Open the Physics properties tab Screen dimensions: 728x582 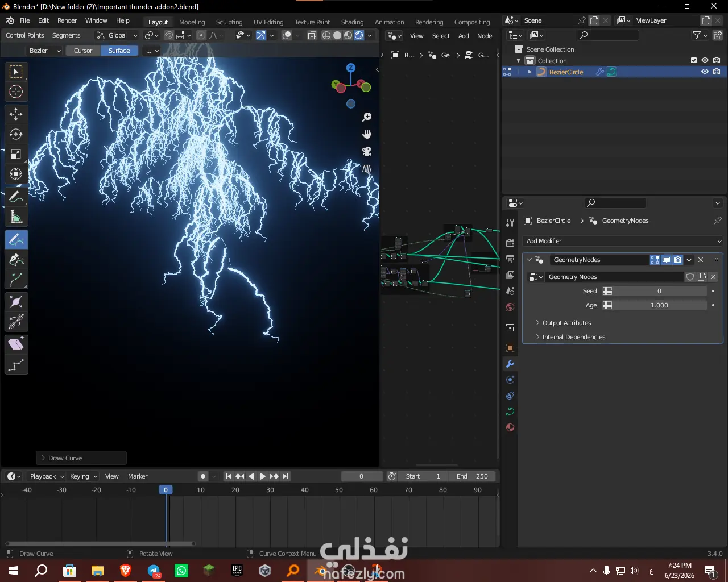click(510, 380)
